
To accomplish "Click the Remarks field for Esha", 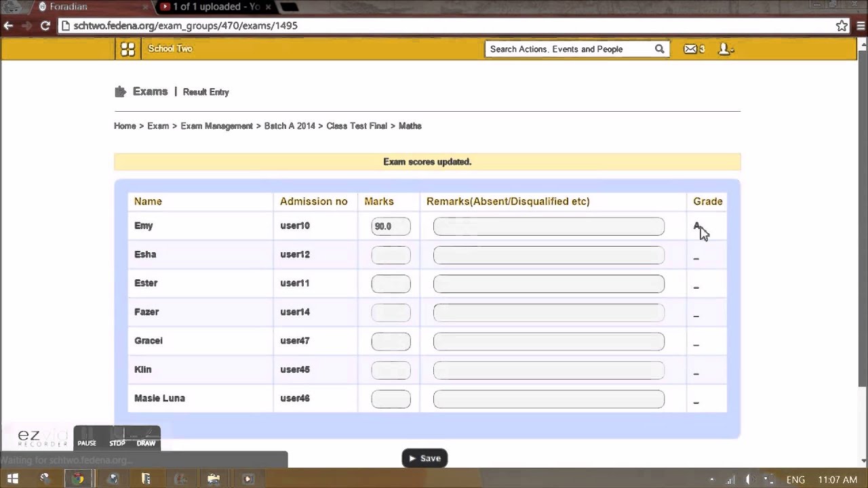I will pyautogui.click(x=549, y=255).
